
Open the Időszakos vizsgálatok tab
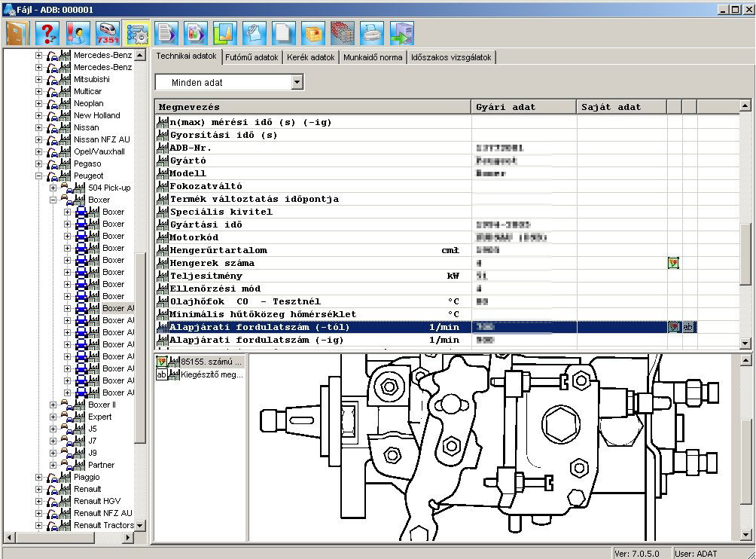451,57
